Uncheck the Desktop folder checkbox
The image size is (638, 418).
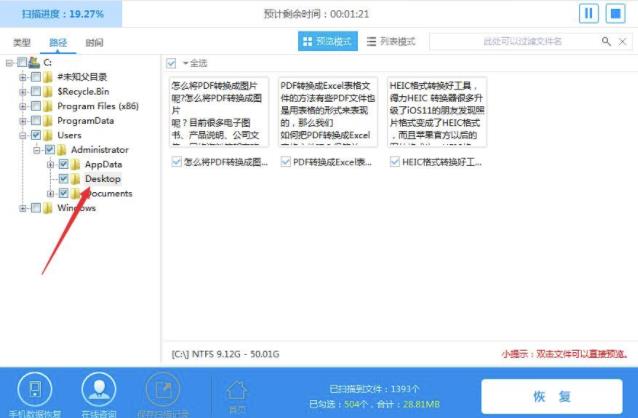(63, 179)
